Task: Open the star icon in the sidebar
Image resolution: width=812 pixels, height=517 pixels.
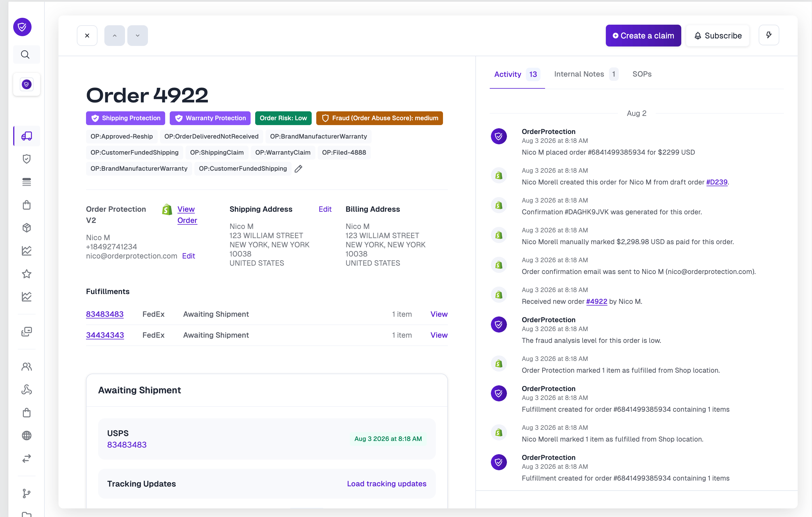Action: [27, 274]
